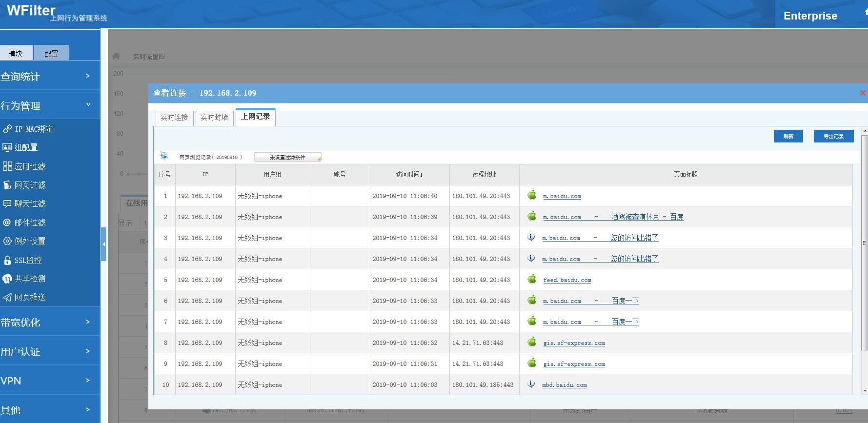Click IP column header
The width and height of the screenshot is (868, 423).
coord(205,174)
